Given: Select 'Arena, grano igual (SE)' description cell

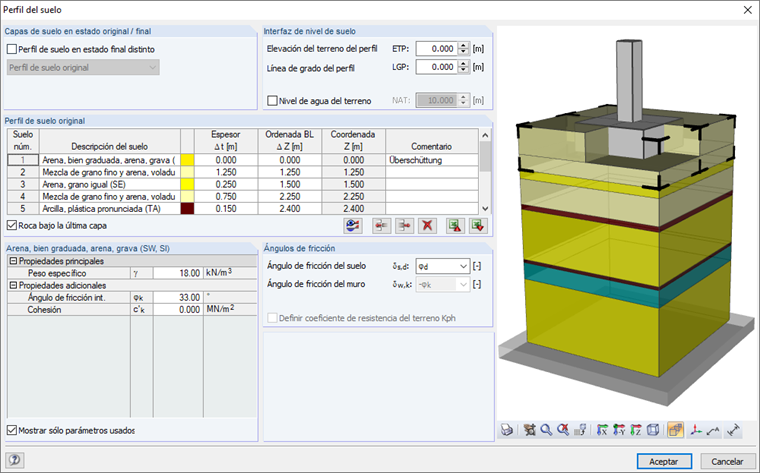Looking at the screenshot, I should click(x=110, y=185).
